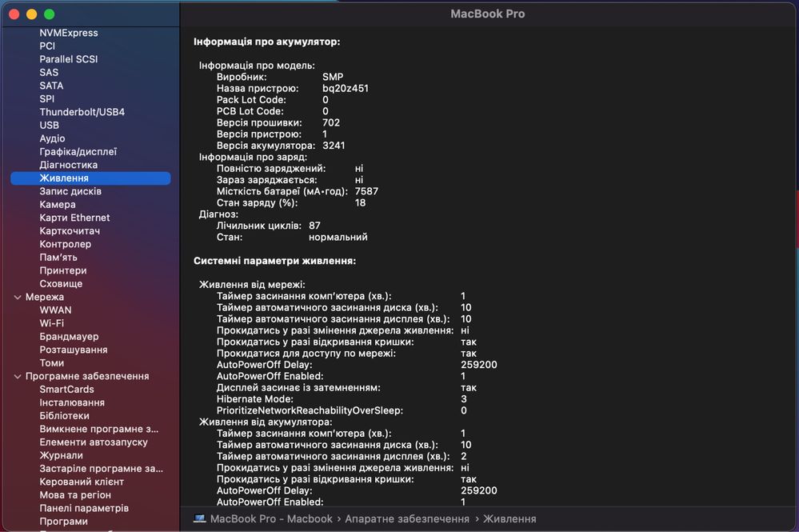Click the status value нормальний

(x=338, y=238)
